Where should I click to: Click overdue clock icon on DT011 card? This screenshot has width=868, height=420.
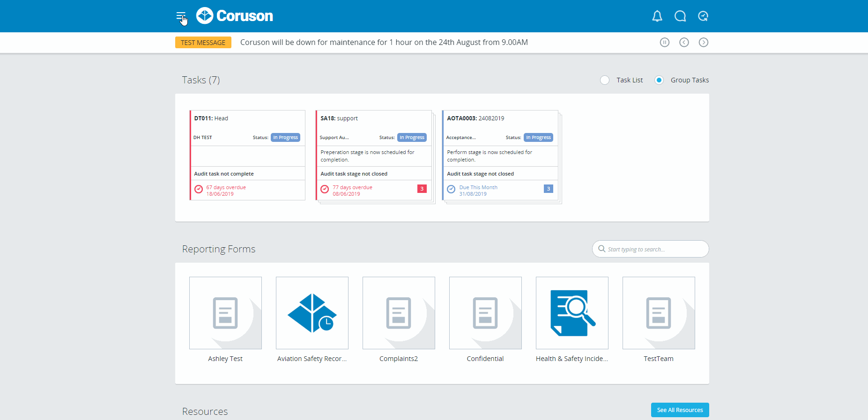[199, 189]
